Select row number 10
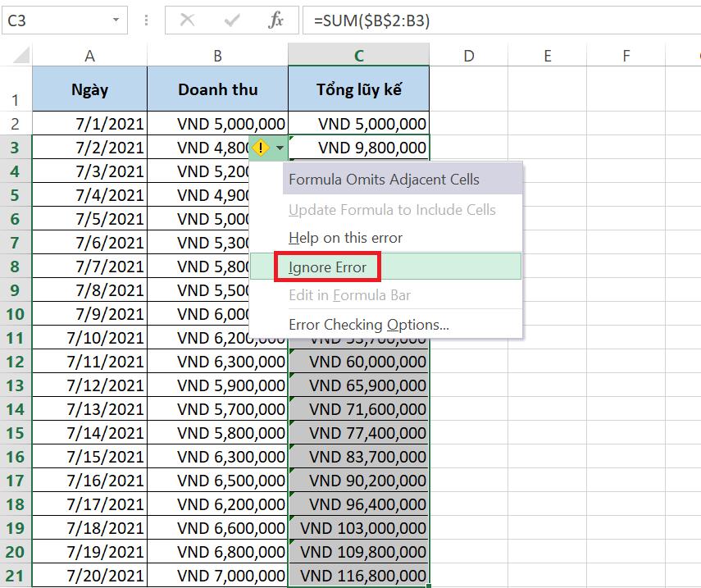 (15, 314)
